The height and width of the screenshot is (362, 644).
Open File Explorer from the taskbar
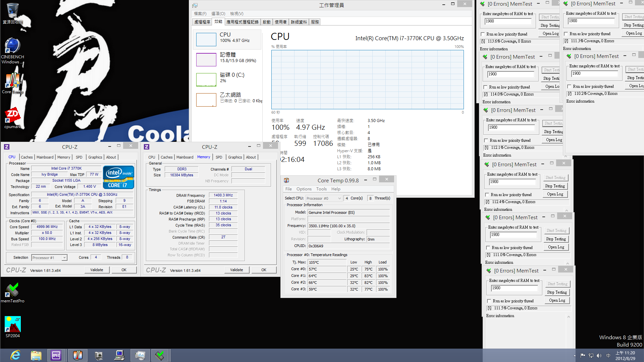tap(36, 355)
